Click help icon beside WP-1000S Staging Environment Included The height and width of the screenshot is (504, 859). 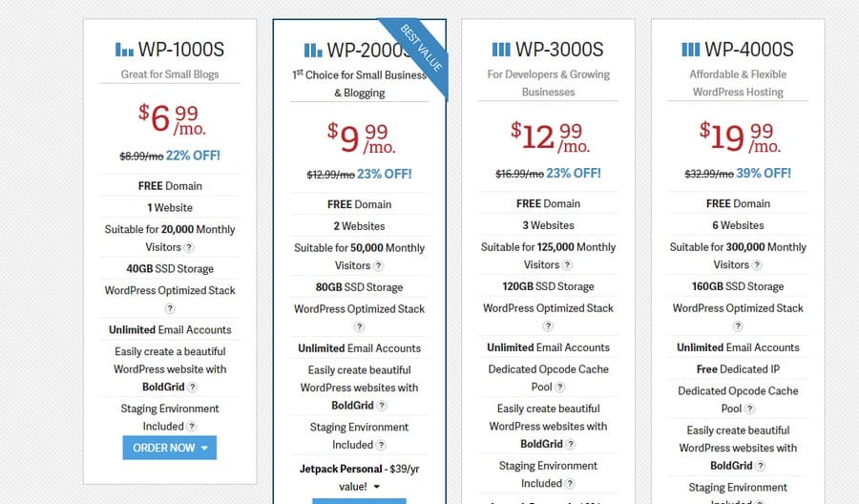coord(191,427)
